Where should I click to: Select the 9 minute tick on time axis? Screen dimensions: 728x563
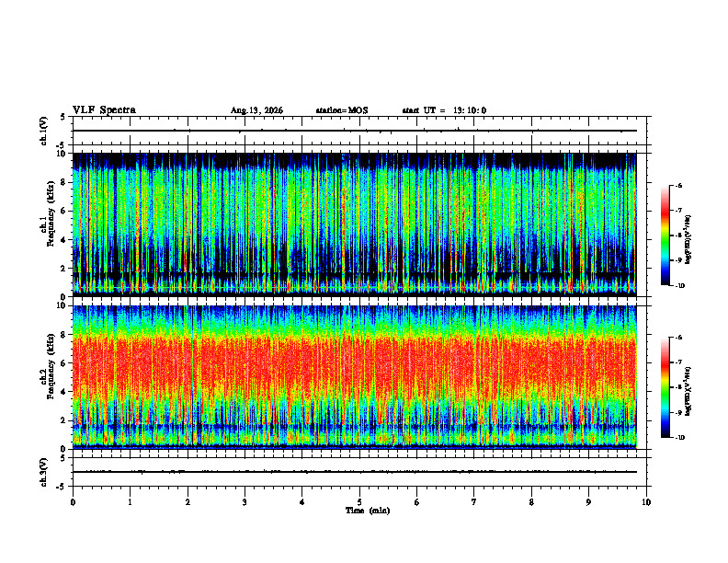coord(588,502)
